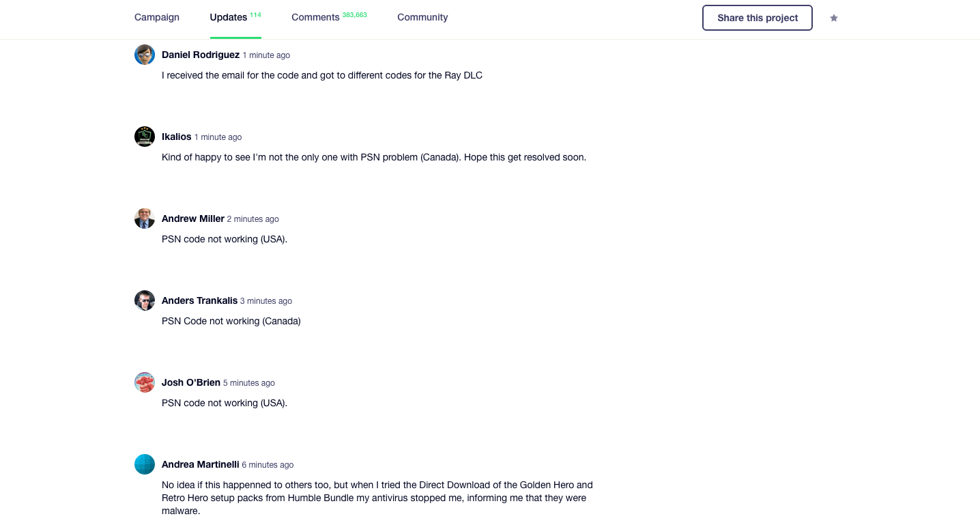Click the Ikalios username
This screenshot has height=523, width=980.
(x=176, y=137)
